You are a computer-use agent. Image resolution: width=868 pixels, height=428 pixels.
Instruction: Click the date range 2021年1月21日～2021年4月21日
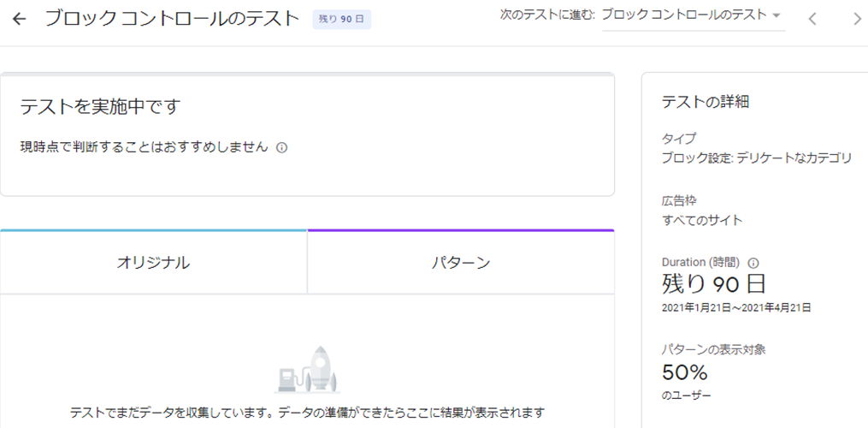click(736, 307)
